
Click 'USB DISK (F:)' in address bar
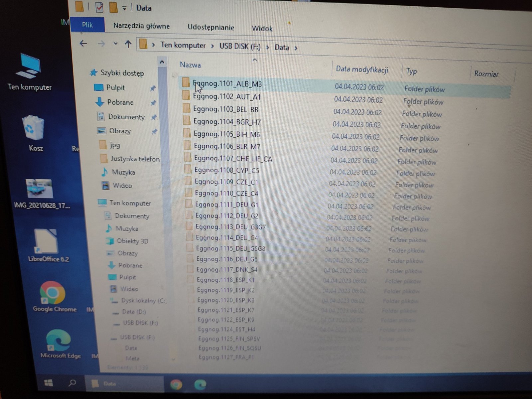pyautogui.click(x=240, y=47)
